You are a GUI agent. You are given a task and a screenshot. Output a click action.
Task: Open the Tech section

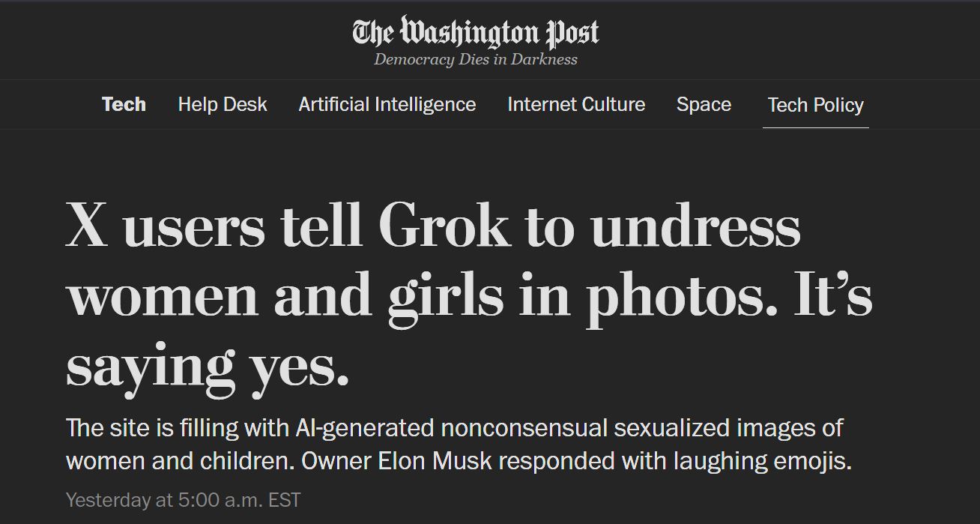tap(124, 104)
